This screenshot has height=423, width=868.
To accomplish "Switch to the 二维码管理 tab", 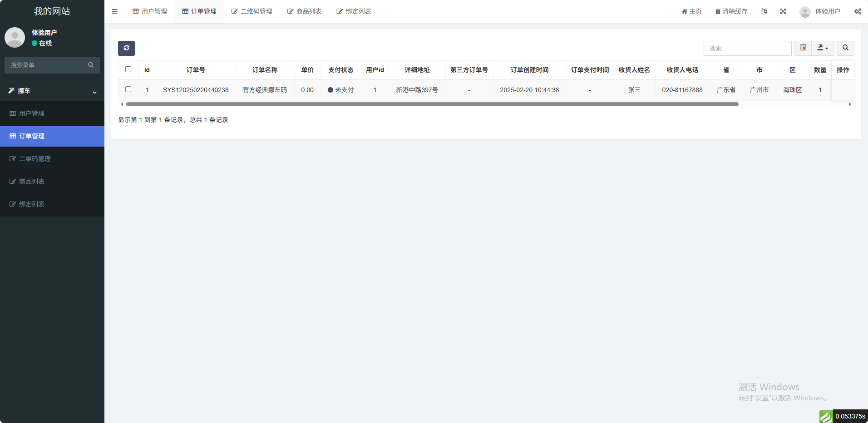I will (x=252, y=11).
